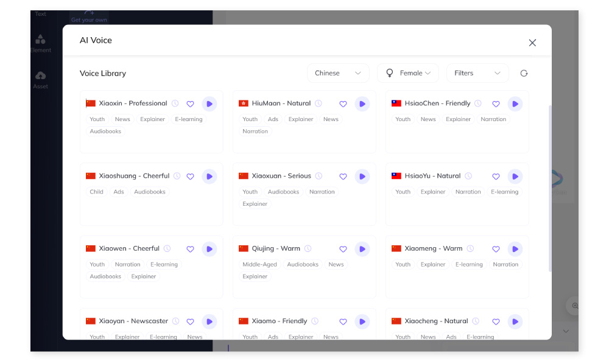Favorite the Xiaomeng - Warm voice with heart
The height and width of the screenshot is (364, 609).
tap(496, 249)
